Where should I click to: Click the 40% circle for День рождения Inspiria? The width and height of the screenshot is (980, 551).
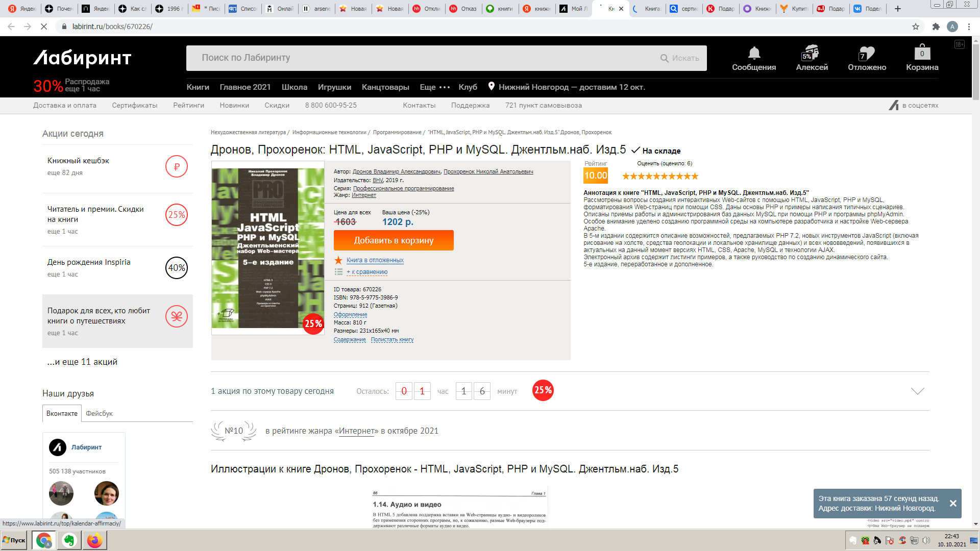177,268
